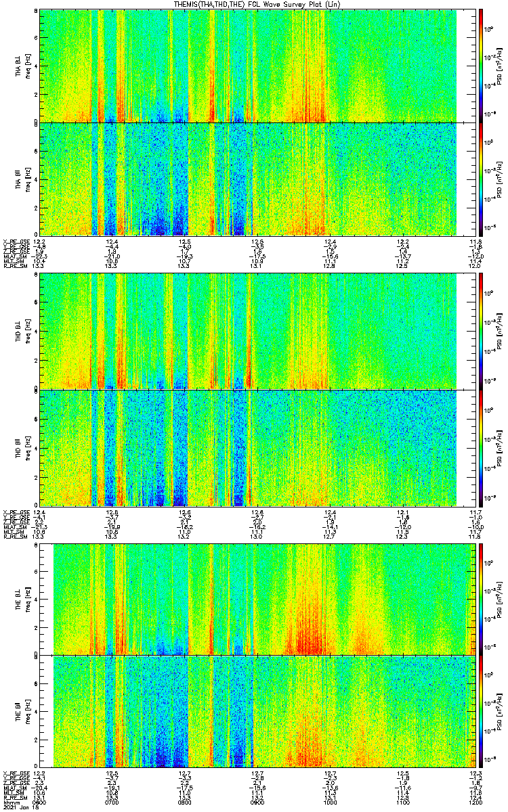Click the 0800 time tick label
The height and width of the screenshot is (812, 508).
click(x=184, y=802)
